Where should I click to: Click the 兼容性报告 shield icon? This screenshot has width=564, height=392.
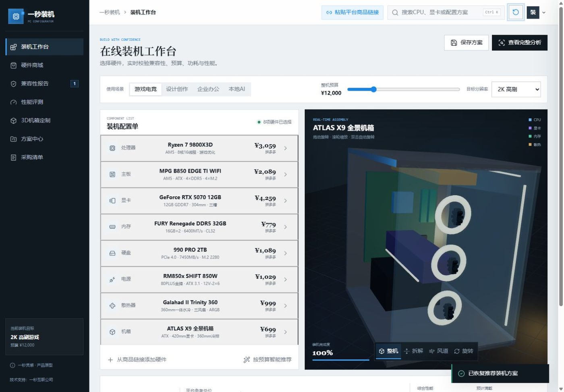pyautogui.click(x=13, y=84)
